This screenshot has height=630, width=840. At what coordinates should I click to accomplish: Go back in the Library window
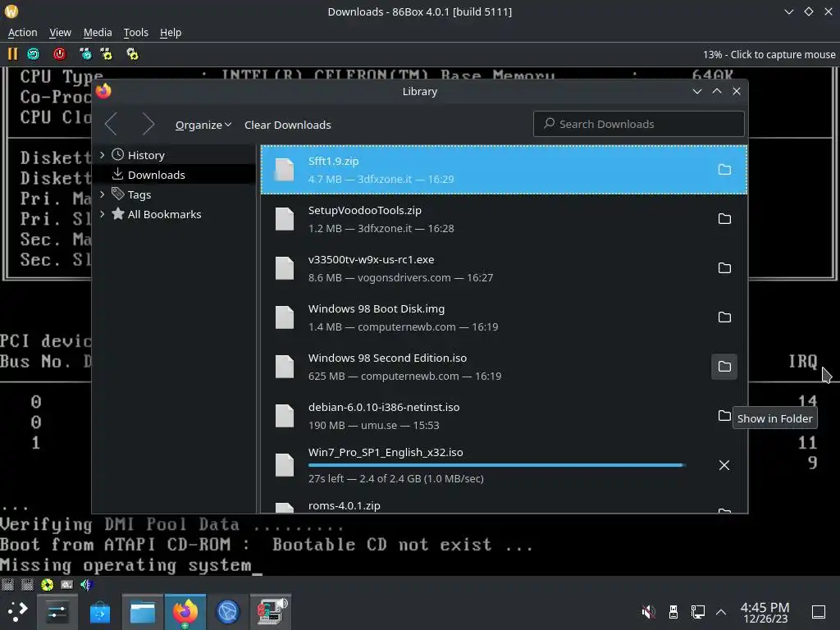coord(112,125)
